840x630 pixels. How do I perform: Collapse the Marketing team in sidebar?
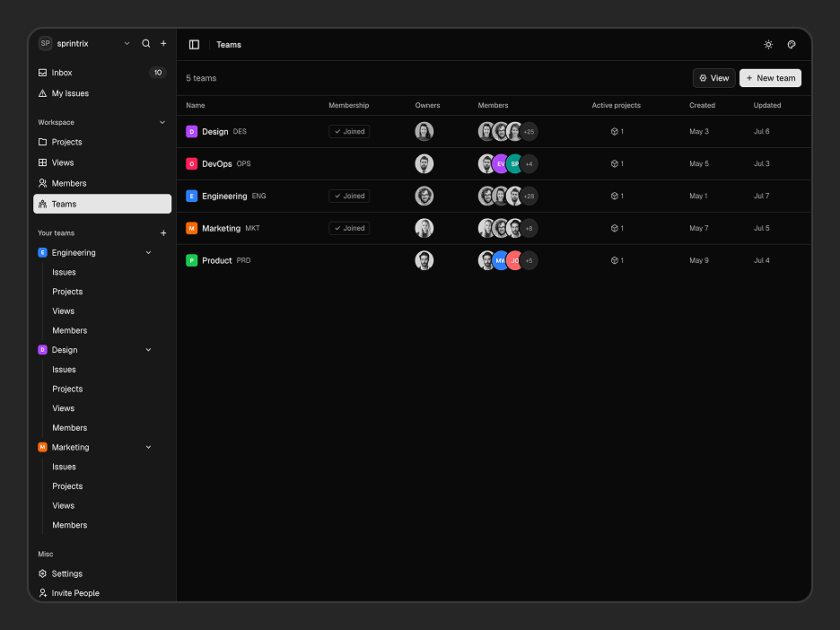click(148, 447)
